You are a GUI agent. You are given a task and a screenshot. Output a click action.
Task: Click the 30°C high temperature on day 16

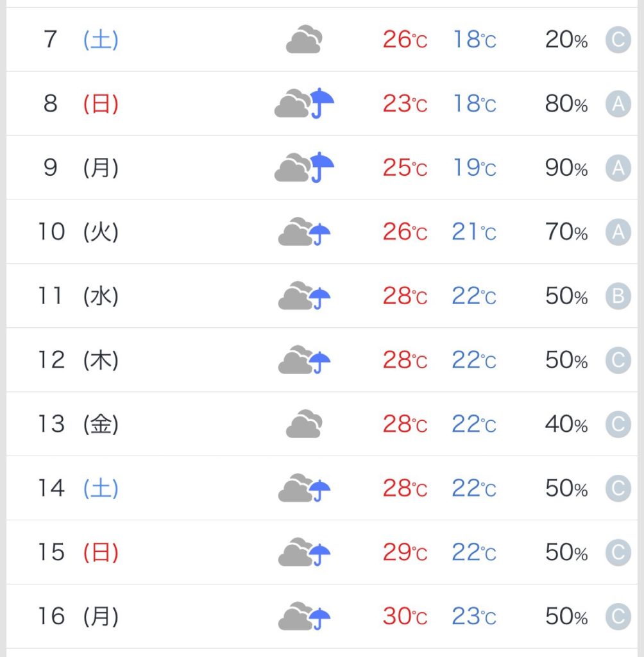[x=405, y=616]
